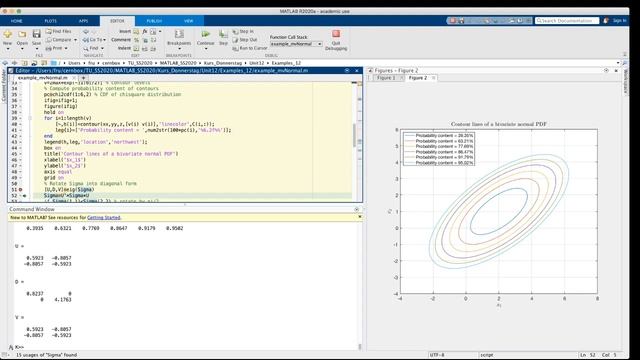Switch to the VIEW ribbon tab
The image size is (640, 360).
click(189, 21)
